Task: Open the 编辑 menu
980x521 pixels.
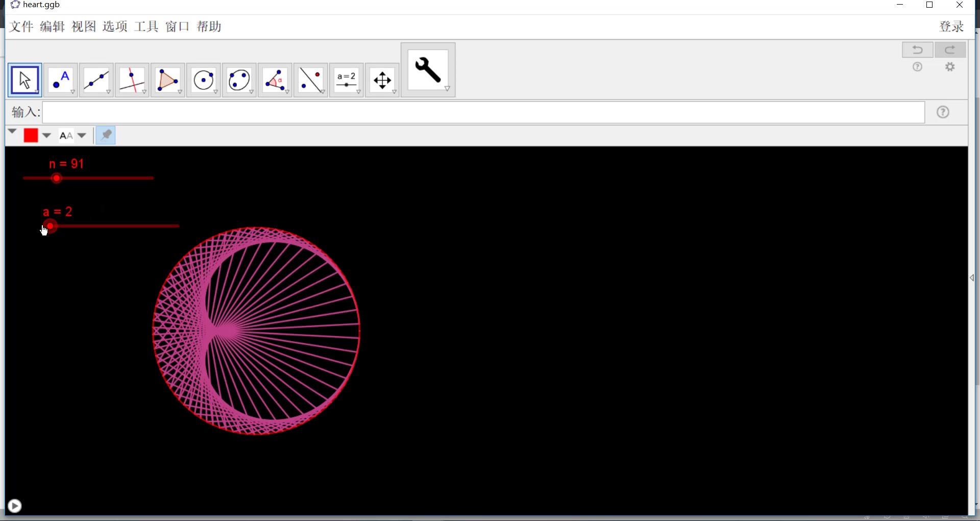Action: click(53, 27)
